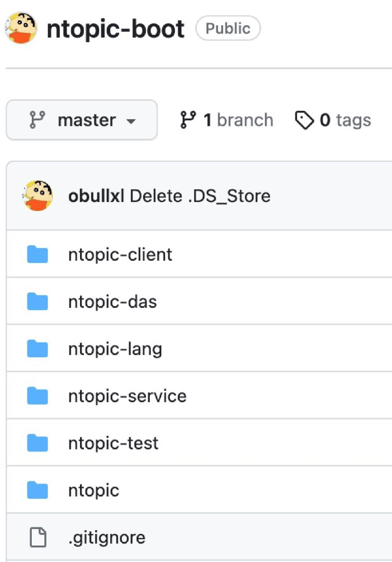Click the commit author avatar in commit row
Image resolution: width=392 pixels, height=562 pixels.
click(x=38, y=196)
